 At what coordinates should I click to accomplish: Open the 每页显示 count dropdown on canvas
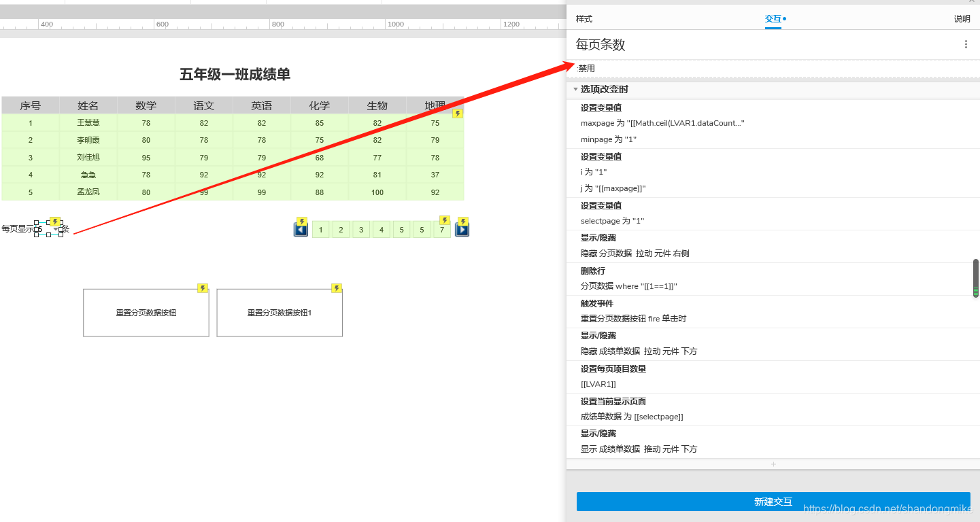click(49, 229)
